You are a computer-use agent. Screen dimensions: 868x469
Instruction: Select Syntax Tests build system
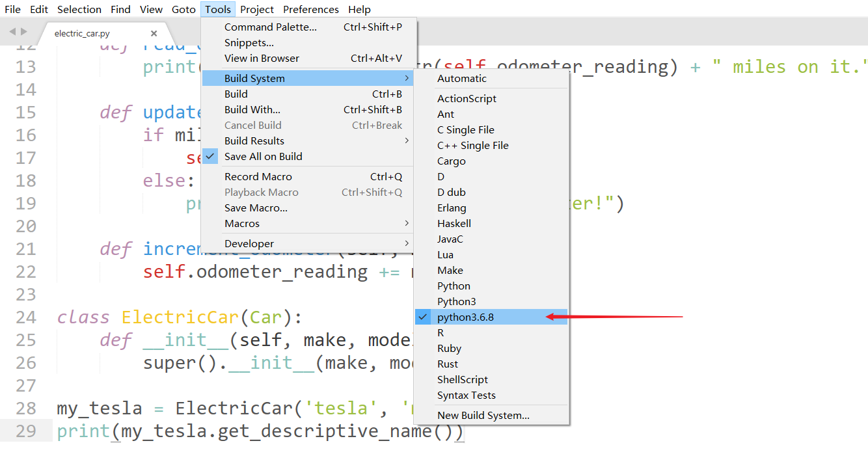(491, 395)
